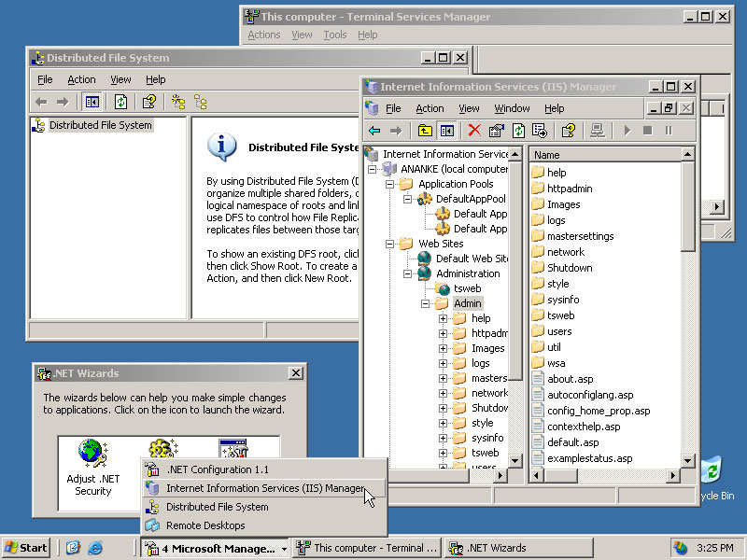
Task: Open the Window menu in IIS Manager
Action: [x=512, y=108]
